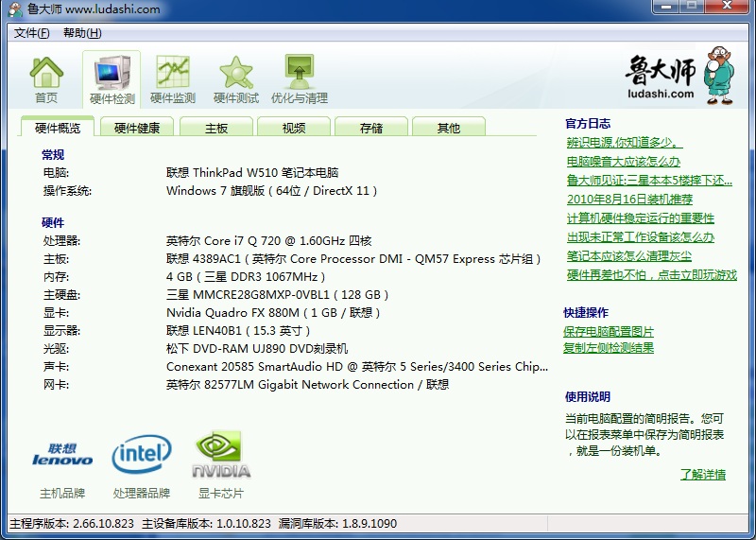
Task: Open link 计算机硬件稳定运行的重要性
Action: (641, 218)
